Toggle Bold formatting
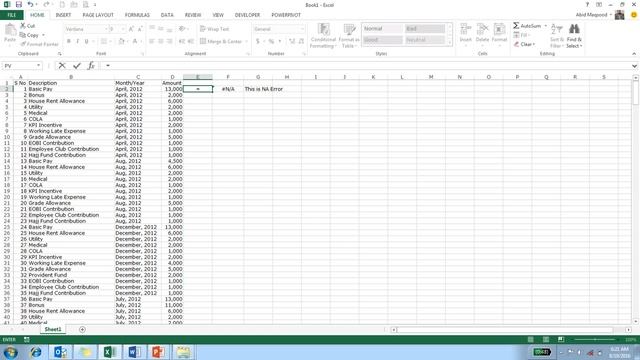This screenshot has width=640, height=360. (x=69, y=41)
